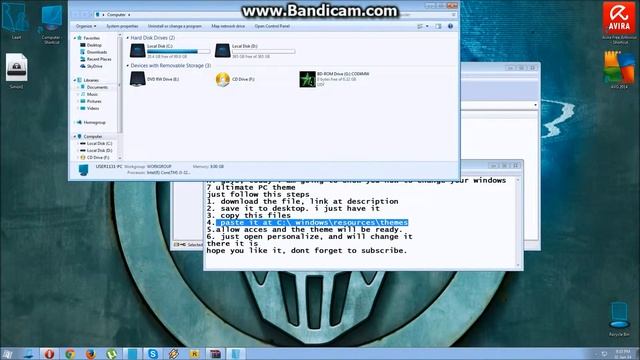Collapse the Computer tree node

[x=75, y=136]
